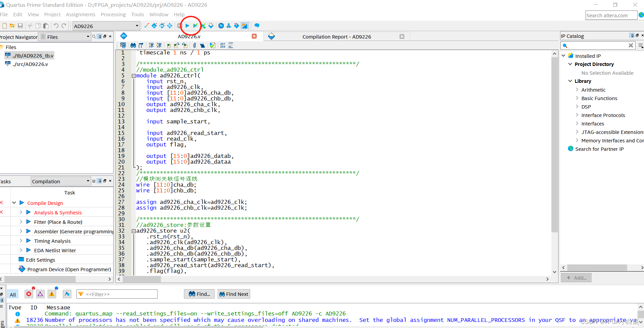
Task: Expand the Timing Analysis task
Action: pos(21,241)
